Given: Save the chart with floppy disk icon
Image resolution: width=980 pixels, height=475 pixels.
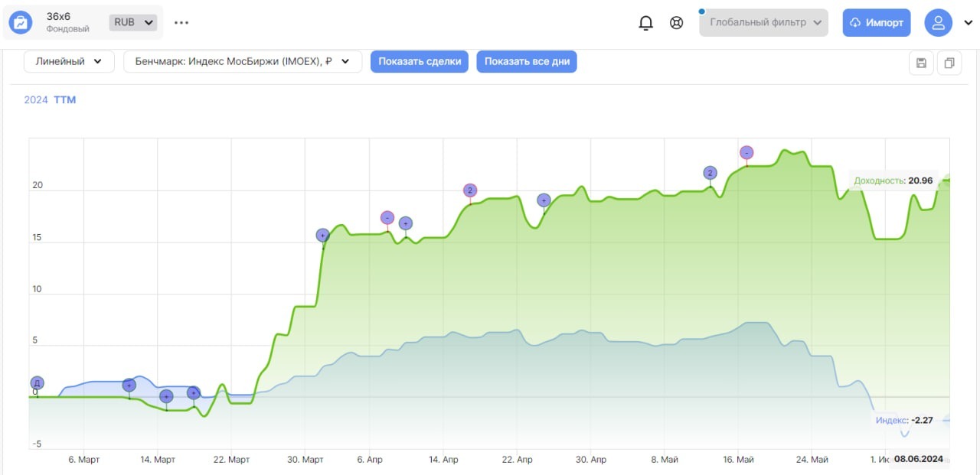Looking at the screenshot, I should pos(921,63).
